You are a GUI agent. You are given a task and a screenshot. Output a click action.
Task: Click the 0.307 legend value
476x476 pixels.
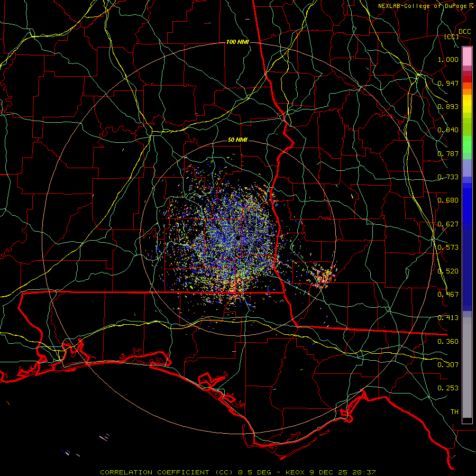tap(448, 365)
